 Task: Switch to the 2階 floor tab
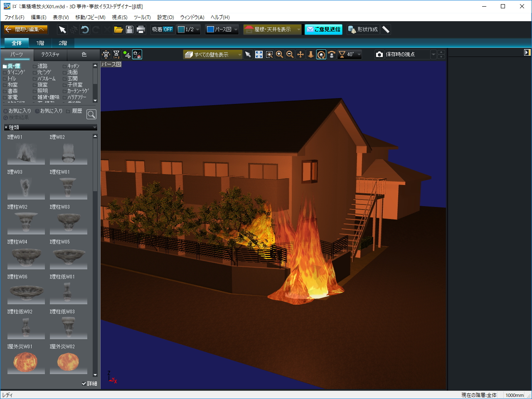[63, 43]
